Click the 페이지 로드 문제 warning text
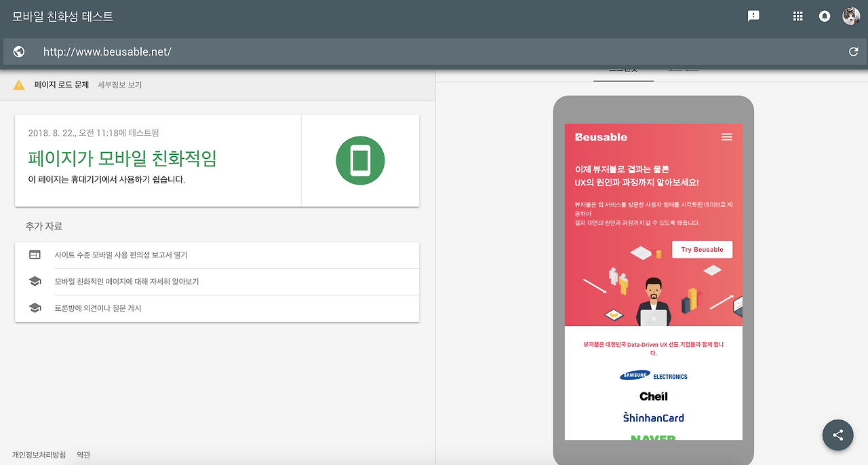Screen dimensions: 868x465 pos(62,85)
